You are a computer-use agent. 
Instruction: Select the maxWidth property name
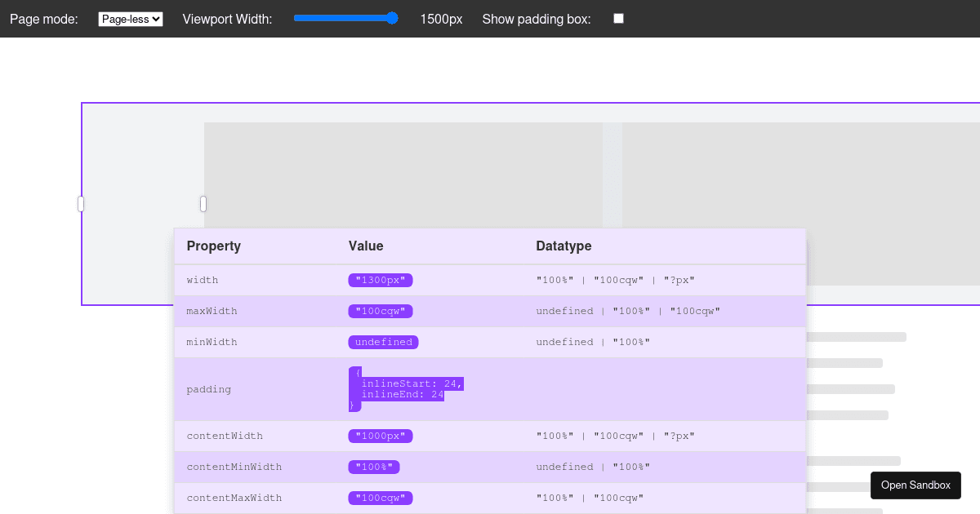(212, 311)
